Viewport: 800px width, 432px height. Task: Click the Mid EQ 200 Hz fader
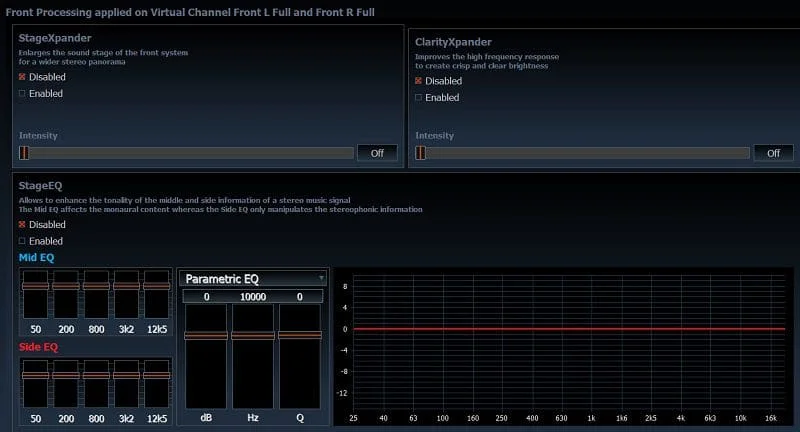click(x=66, y=286)
